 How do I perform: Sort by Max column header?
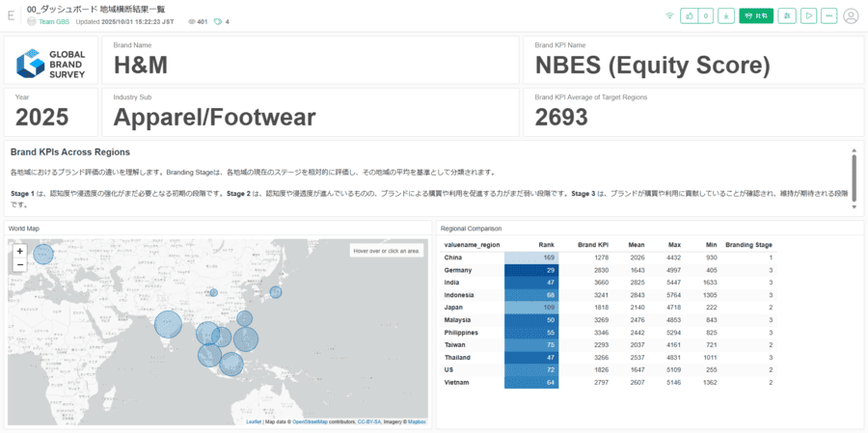coord(674,245)
